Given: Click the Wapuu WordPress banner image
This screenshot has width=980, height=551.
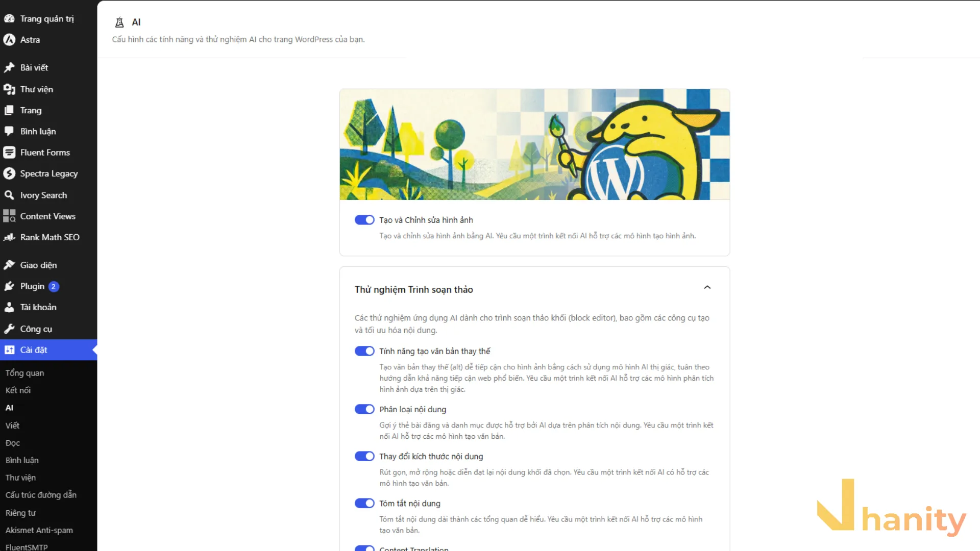Looking at the screenshot, I should click(534, 144).
